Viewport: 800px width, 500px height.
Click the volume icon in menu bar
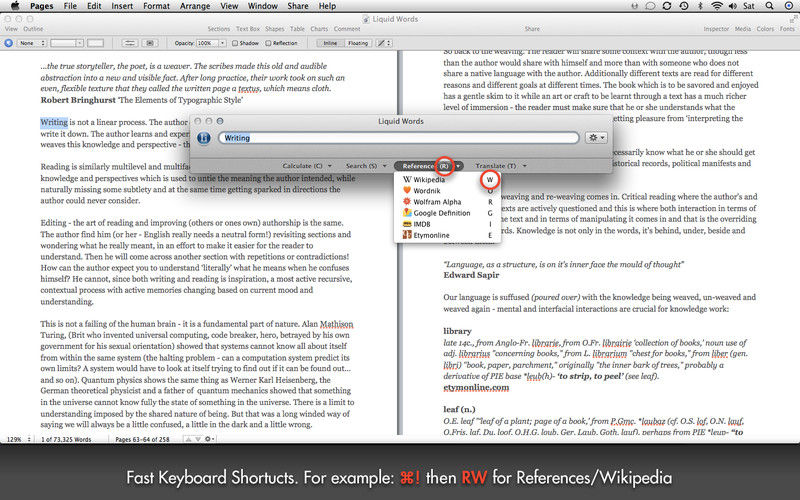733,6
